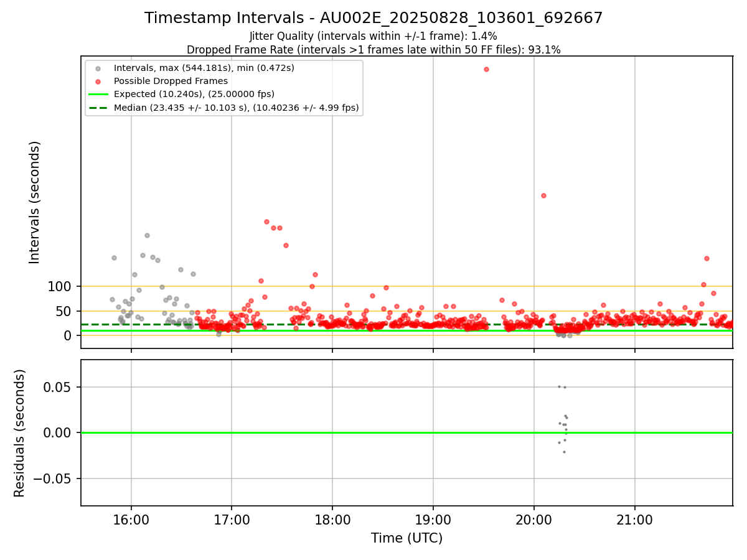This screenshot has width=747, height=560.
Task: Click the Intervals (seconds) y-axis label
Action: point(35,202)
